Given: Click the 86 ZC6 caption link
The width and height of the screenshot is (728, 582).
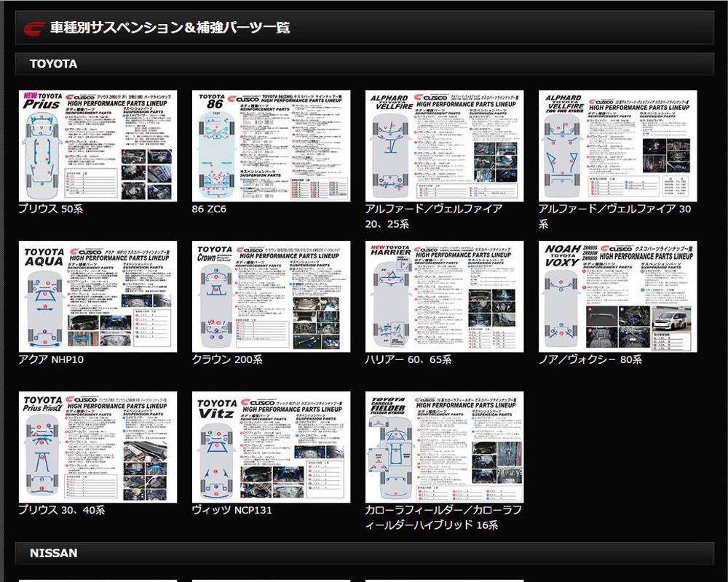Looking at the screenshot, I should point(209,209).
